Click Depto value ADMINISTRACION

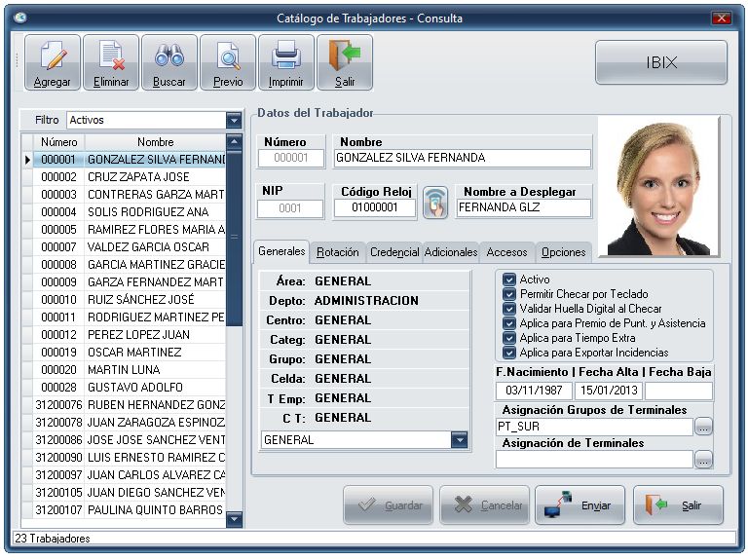tap(366, 301)
